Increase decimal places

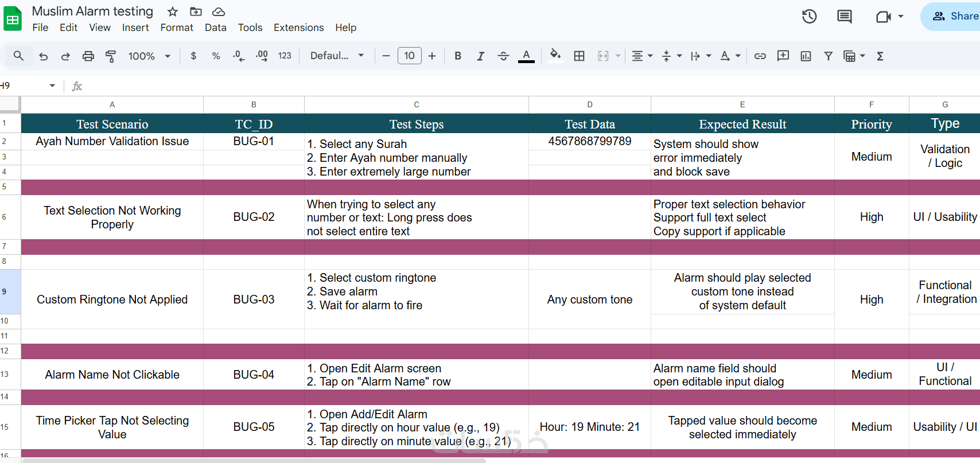[x=262, y=56]
